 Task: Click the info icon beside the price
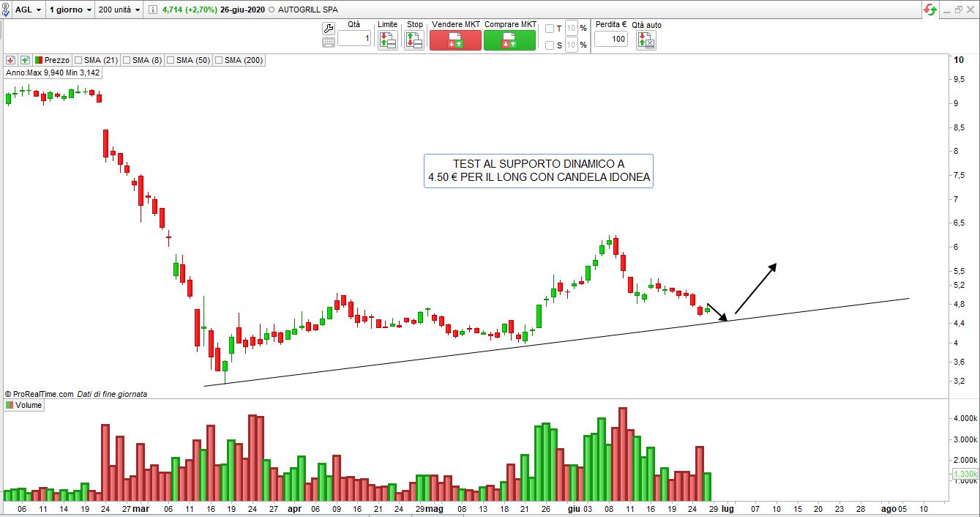(x=152, y=10)
